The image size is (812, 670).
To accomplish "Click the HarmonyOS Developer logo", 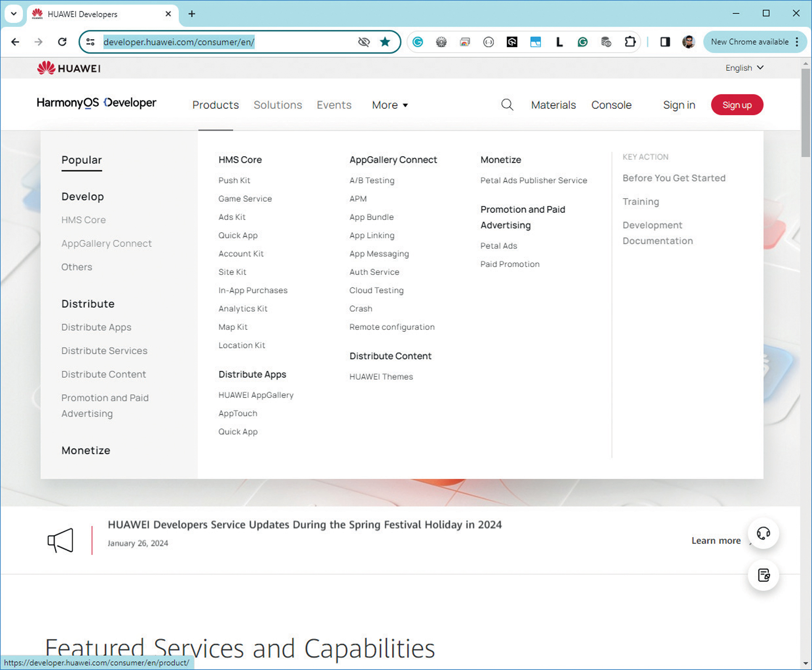I will tap(96, 103).
